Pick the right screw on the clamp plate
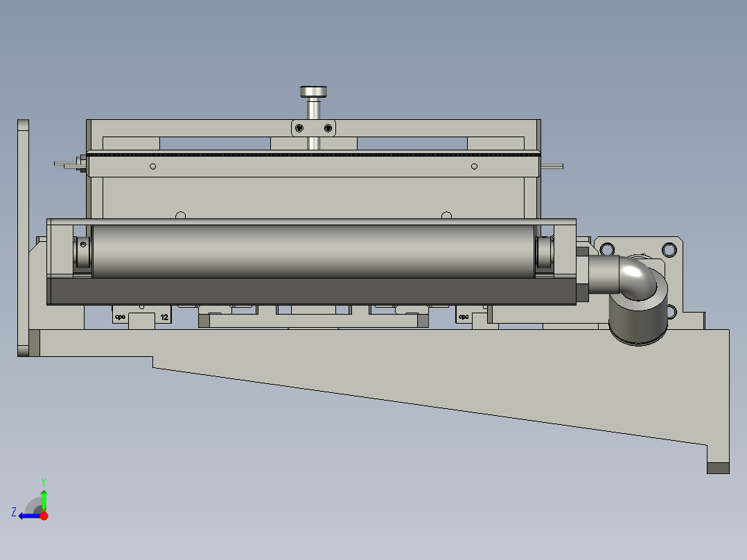Image resolution: width=747 pixels, height=560 pixels. click(328, 128)
